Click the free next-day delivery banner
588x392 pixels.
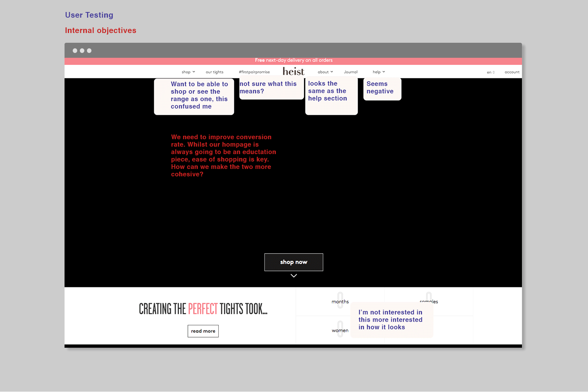pos(293,60)
